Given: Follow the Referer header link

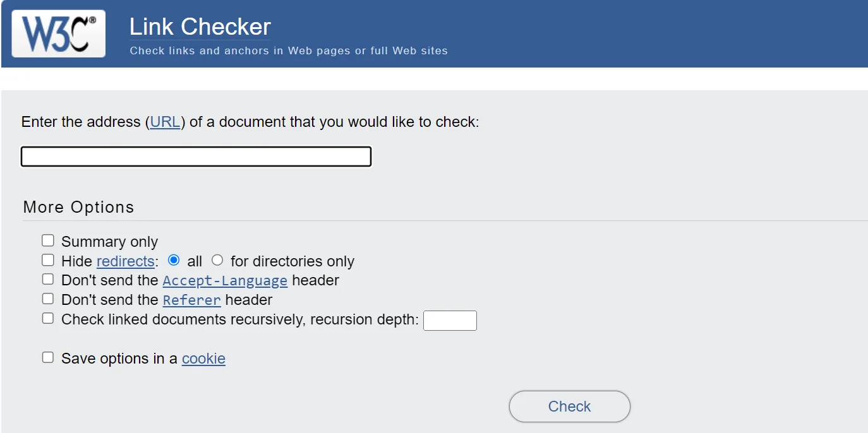Looking at the screenshot, I should 191,300.
